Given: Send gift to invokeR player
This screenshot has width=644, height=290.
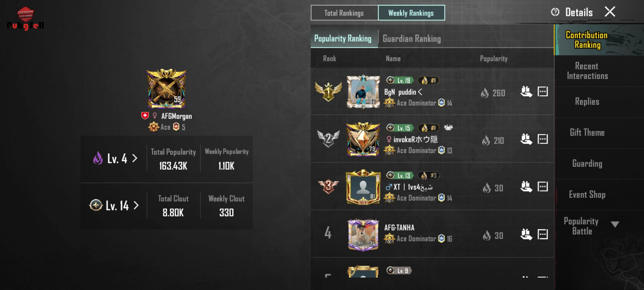Looking at the screenshot, I should (526, 139).
